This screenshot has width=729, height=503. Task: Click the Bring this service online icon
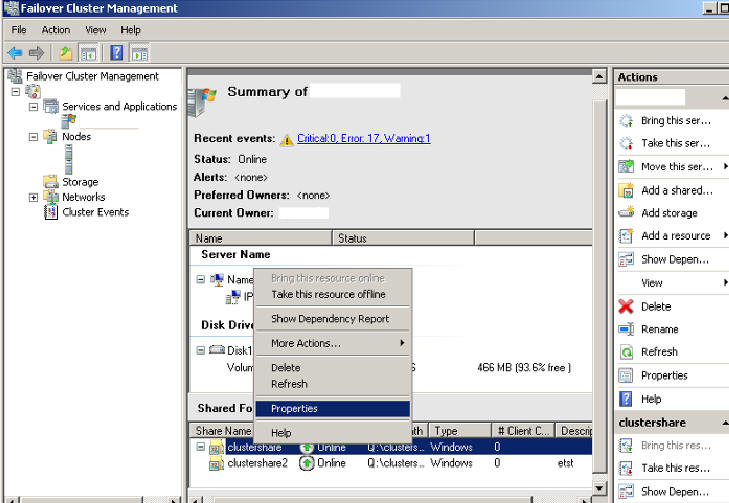[x=626, y=121]
